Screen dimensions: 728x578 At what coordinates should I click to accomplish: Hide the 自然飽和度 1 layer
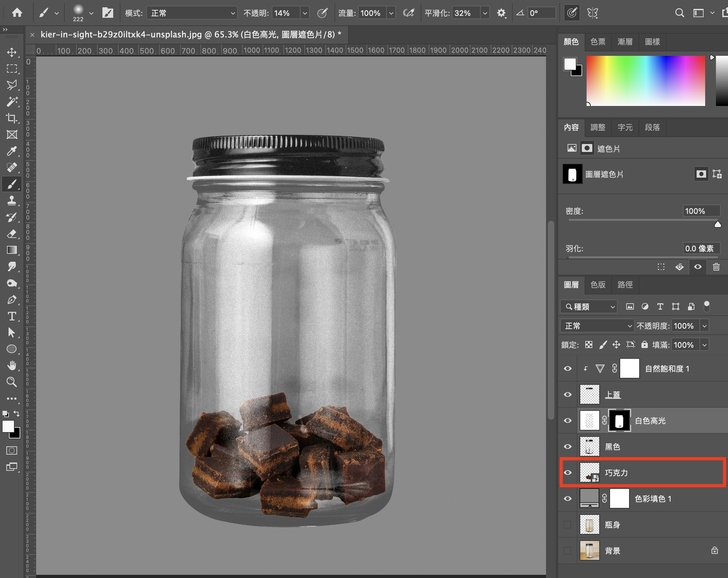point(568,369)
